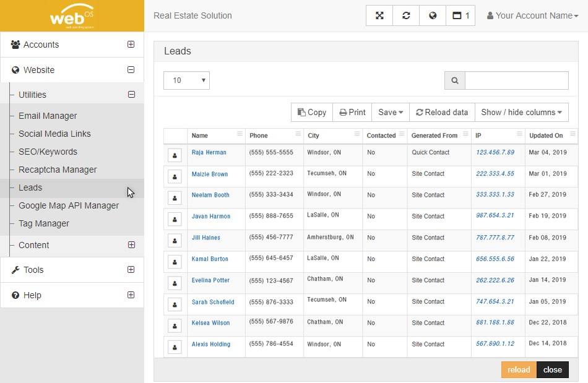Open user icon for Kelsea Wilson row

coord(175,326)
